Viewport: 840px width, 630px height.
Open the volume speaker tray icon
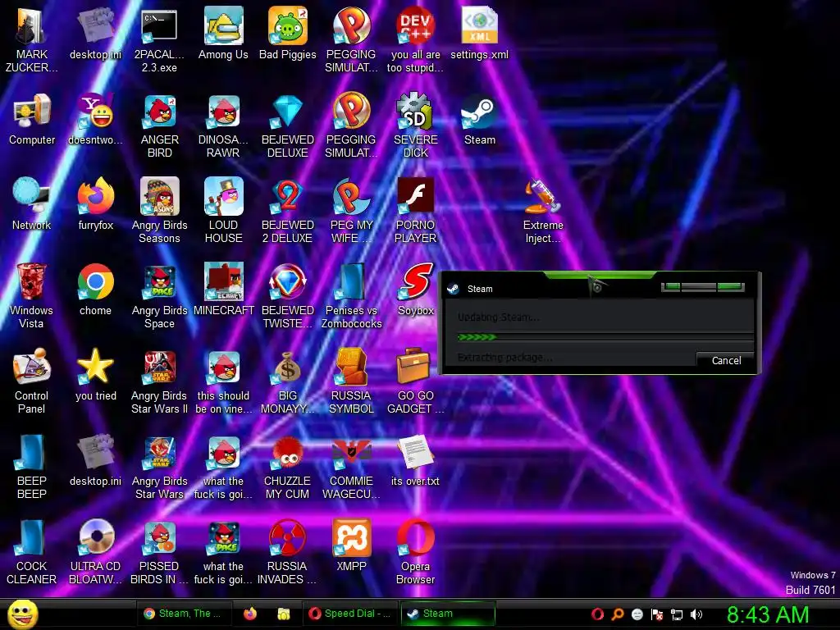[696, 614]
